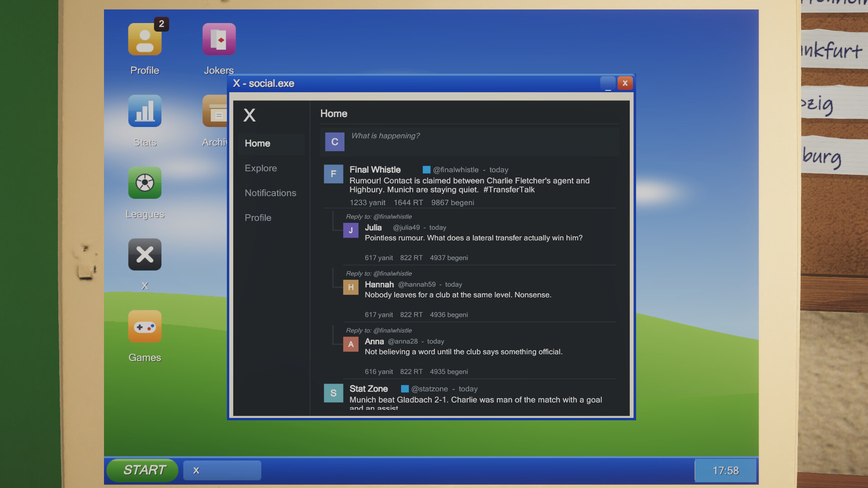The width and height of the screenshot is (868, 488).
Task: Like Final Whistle post via '9867 begeni'
Action: click(x=453, y=203)
